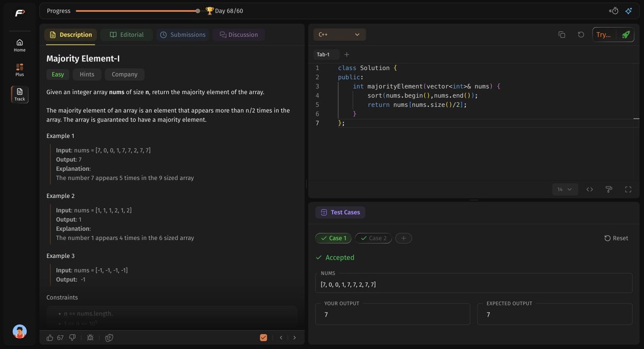Open the C++ language dropdown

pos(340,34)
